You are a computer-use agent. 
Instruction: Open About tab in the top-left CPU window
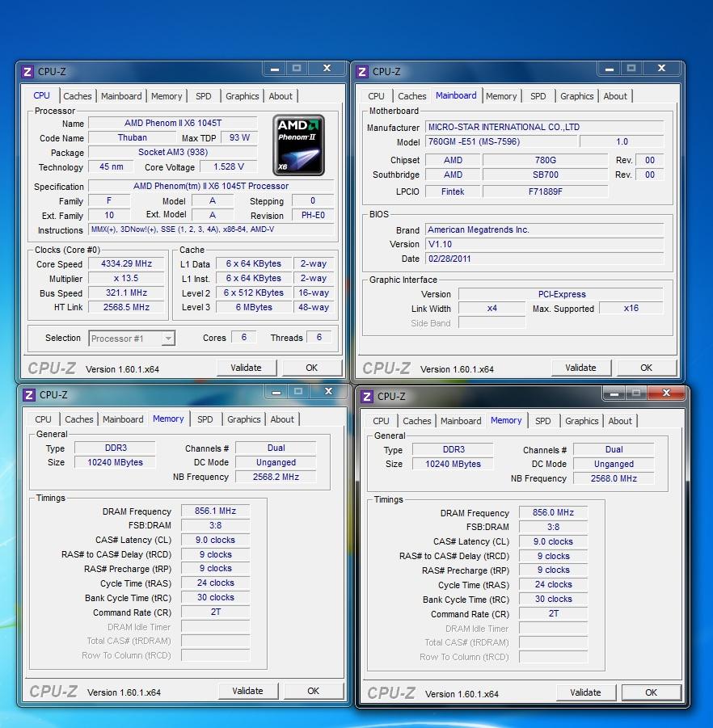[281, 96]
